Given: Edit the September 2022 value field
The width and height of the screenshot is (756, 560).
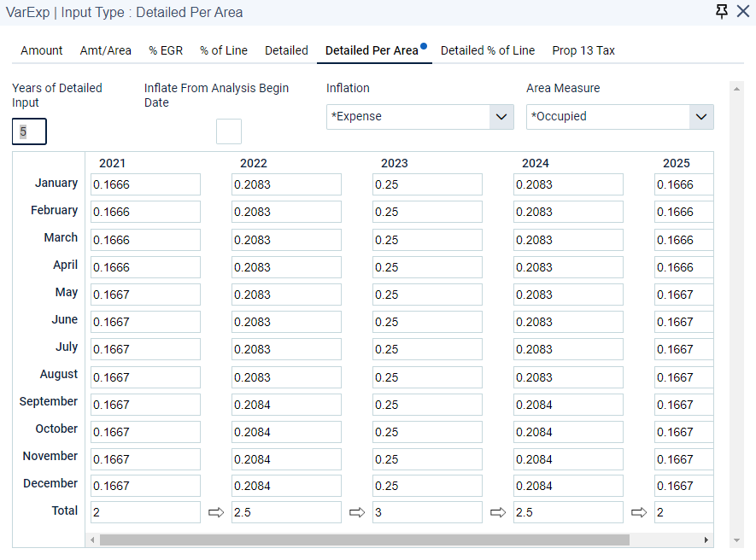Looking at the screenshot, I should (286, 405).
